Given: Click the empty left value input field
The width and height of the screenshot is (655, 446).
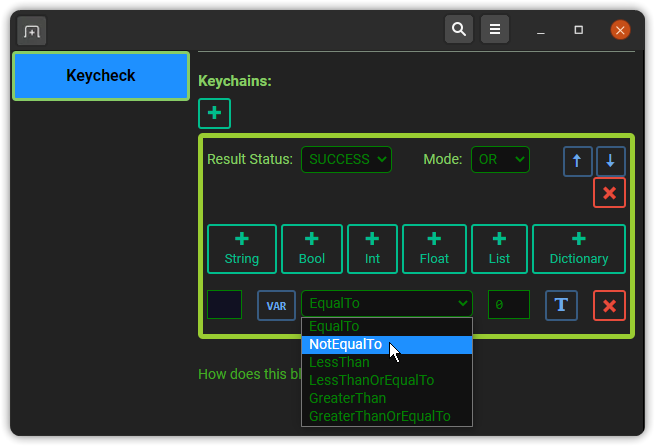Looking at the screenshot, I should pos(224,304).
